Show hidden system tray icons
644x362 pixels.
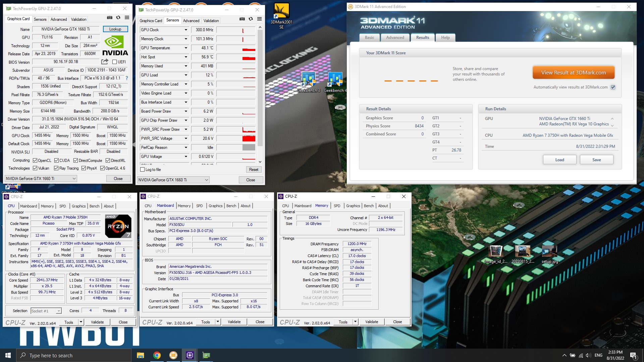[x=564, y=355]
